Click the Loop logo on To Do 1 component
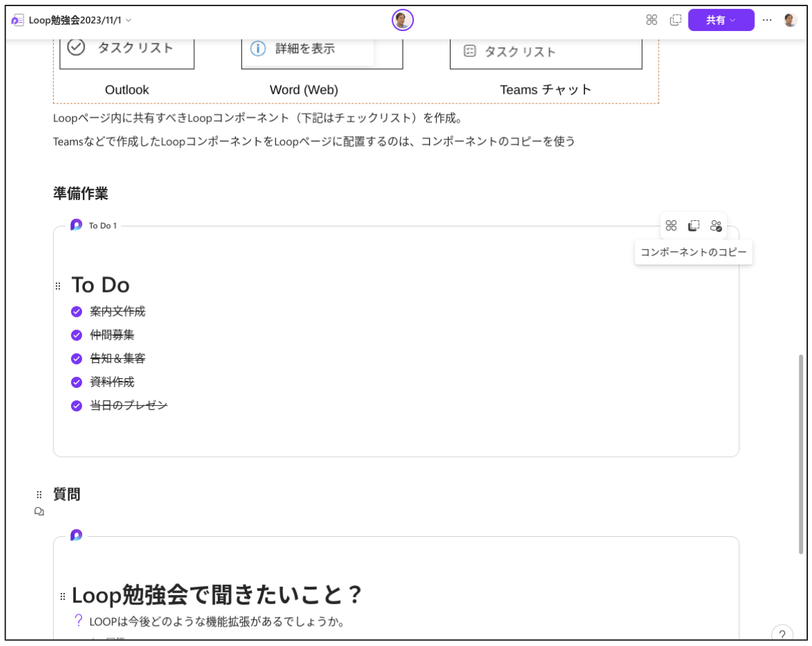Viewport: 812px width, 646px height. tap(76, 225)
